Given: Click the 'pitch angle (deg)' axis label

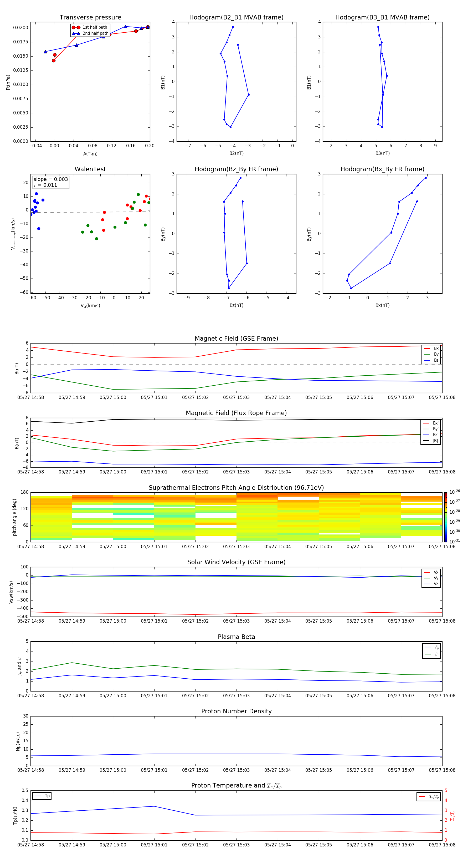Looking at the screenshot, I should (14, 517).
